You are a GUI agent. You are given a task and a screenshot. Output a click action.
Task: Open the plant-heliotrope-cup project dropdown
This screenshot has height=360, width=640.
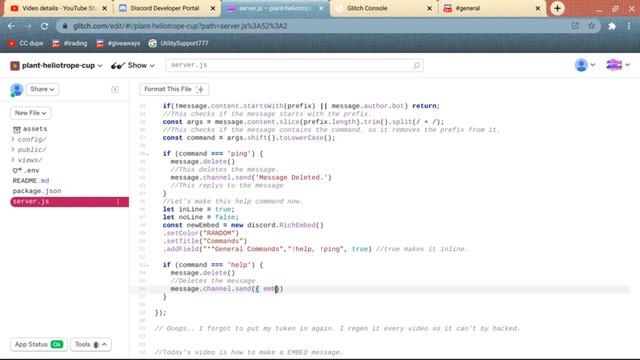point(56,65)
